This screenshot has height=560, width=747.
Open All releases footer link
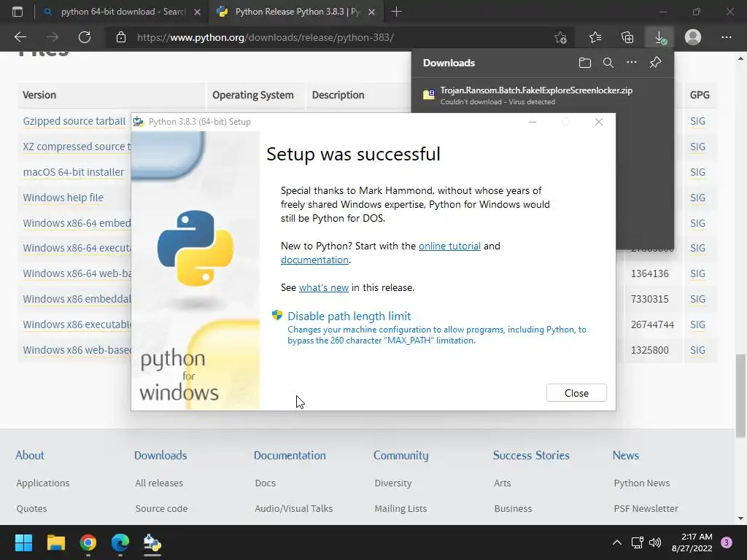159,483
